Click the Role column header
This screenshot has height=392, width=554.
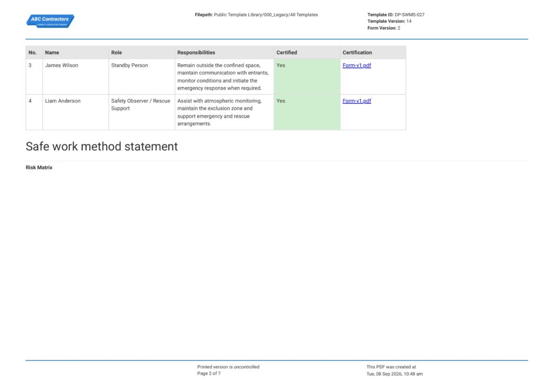click(142, 52)
